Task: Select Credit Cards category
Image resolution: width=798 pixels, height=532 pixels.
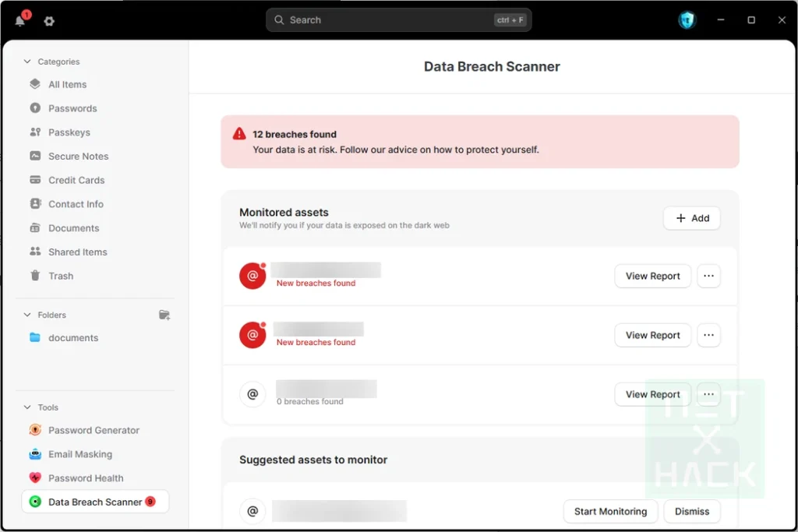Action: point(76,180)
